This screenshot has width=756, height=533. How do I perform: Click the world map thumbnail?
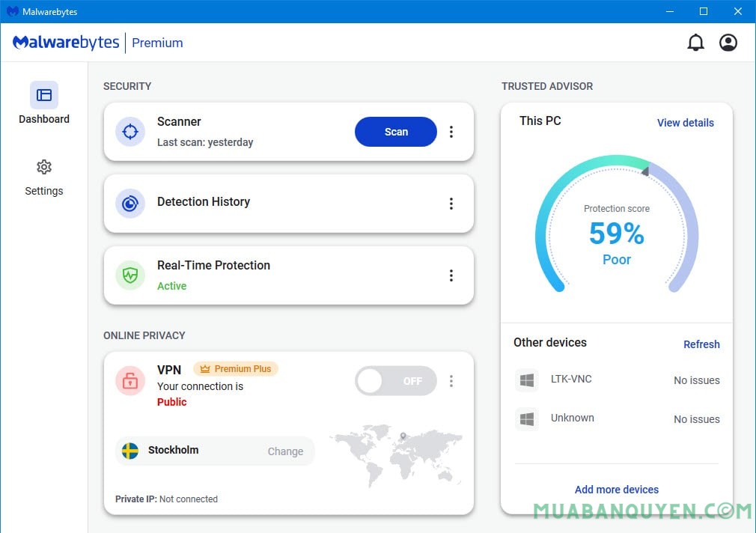coord(396,455)
